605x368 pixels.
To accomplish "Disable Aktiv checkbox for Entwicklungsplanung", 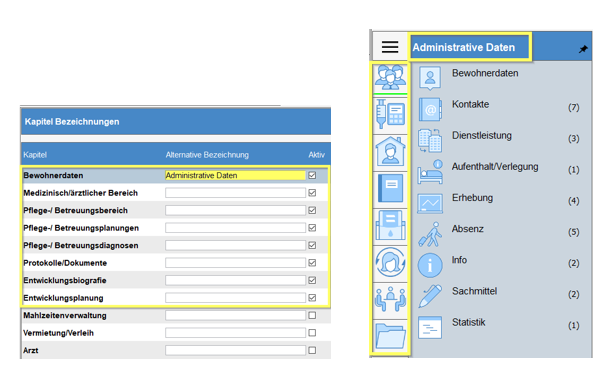I will tap(312, 298).
